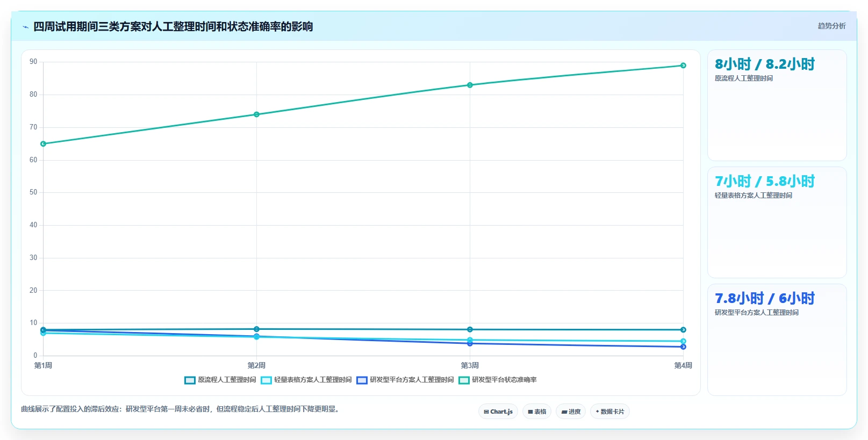
Task: Click the 第3周 x-axis label
Action: tap(470, 365)
